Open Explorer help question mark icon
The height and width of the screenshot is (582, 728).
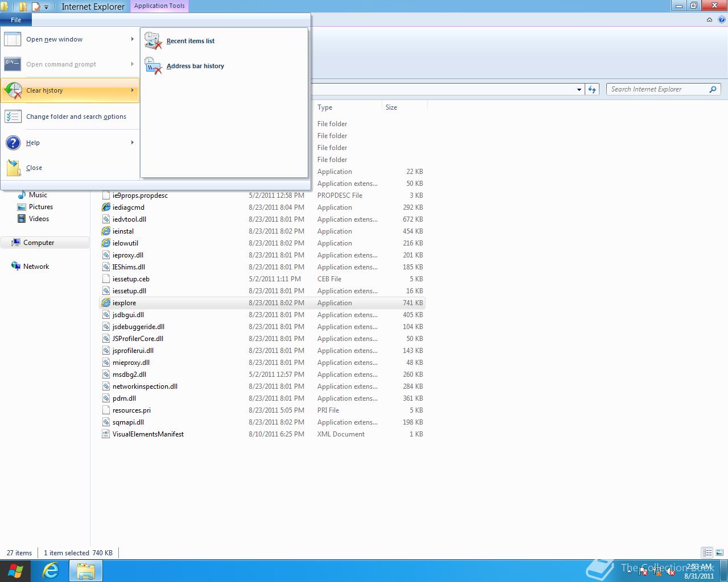tap(722, 20)
